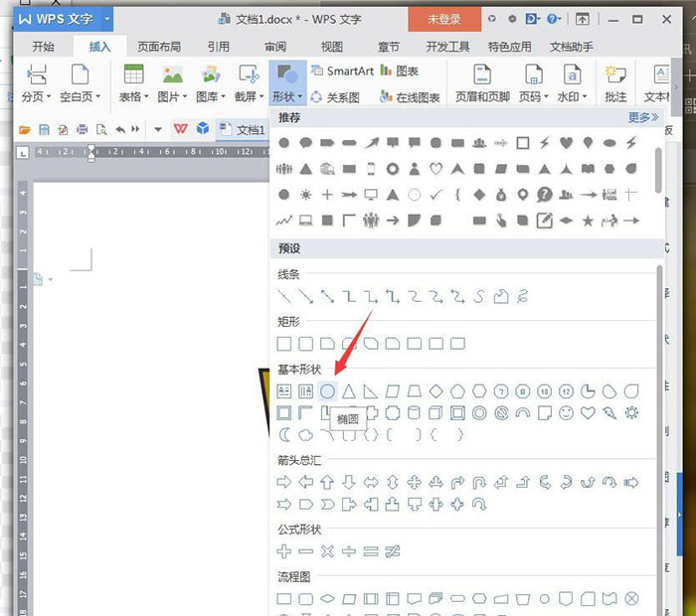The height and width of the screenshot is (616, 696).
Task: Select the filled star recommended shape
Action: point(588,221)
